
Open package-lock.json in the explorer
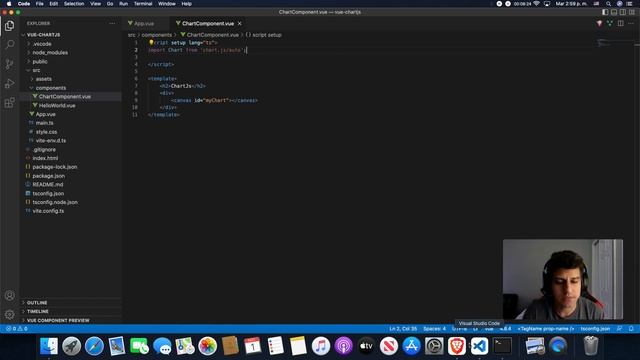pyautogui.click(x=55, y=167)
